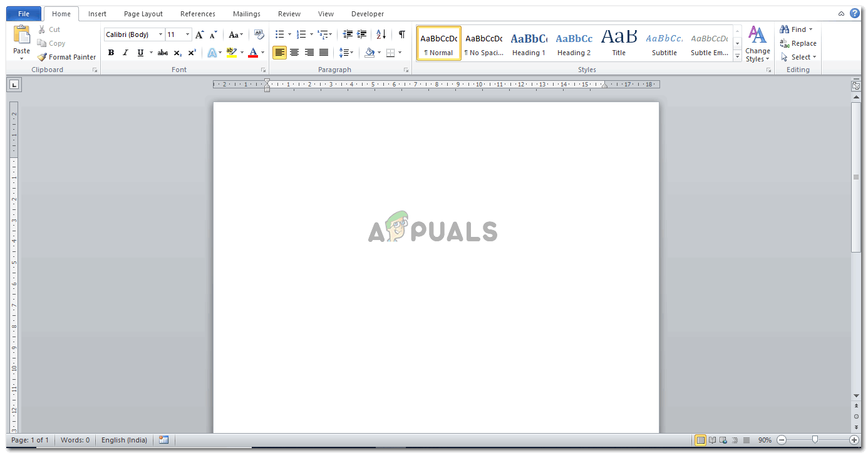The height and width of the screenshot is (455, 868).
Task: Click Replace in the Editing group
Action: click(798, 43)
